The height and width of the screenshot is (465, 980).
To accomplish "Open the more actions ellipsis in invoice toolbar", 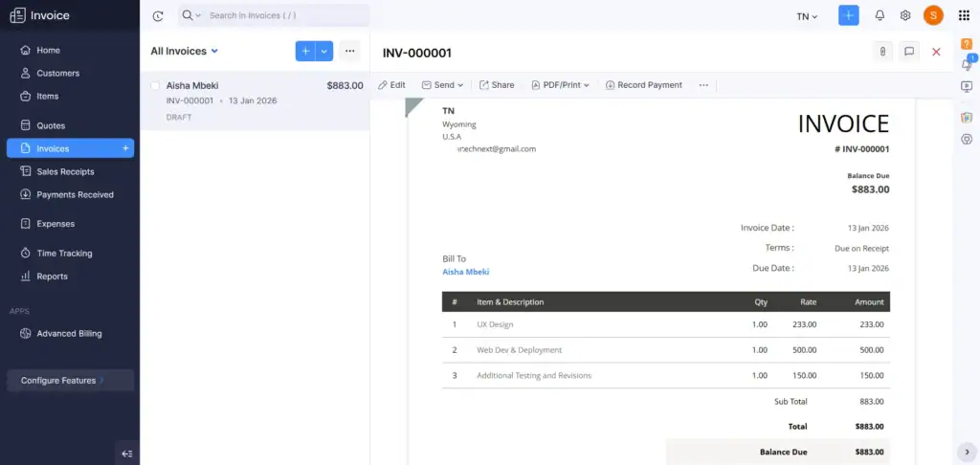I will [x=703, y=85].
